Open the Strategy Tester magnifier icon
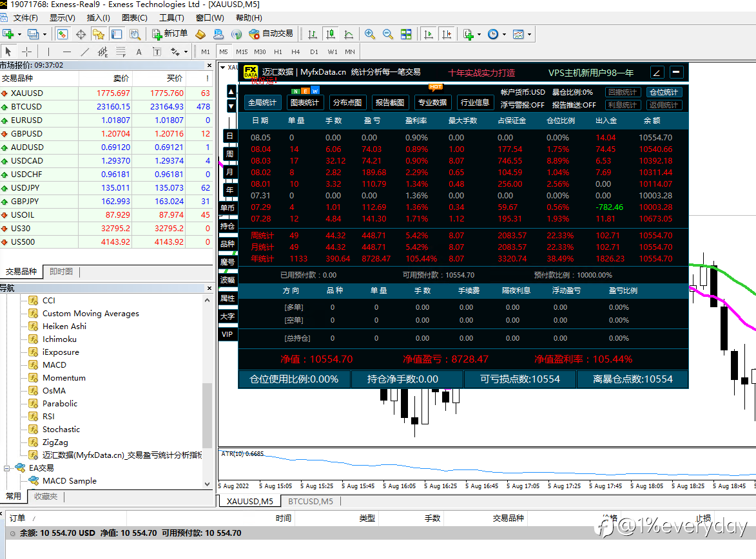Viewport: 756px width, 559px height. (135, 34)
